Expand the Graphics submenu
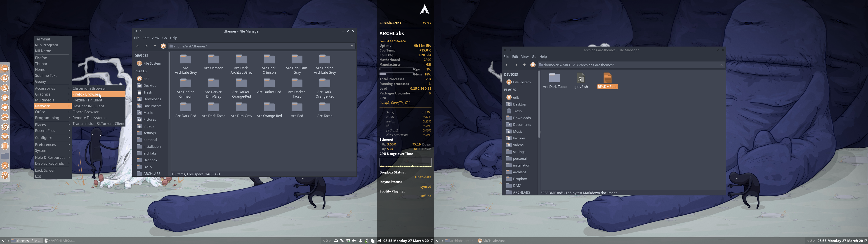 (53, 94)
